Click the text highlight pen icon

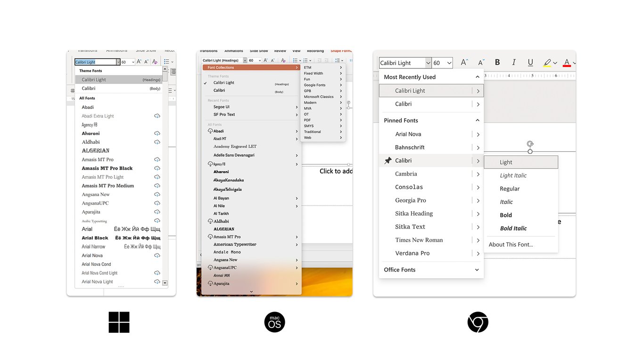(547, 63)
